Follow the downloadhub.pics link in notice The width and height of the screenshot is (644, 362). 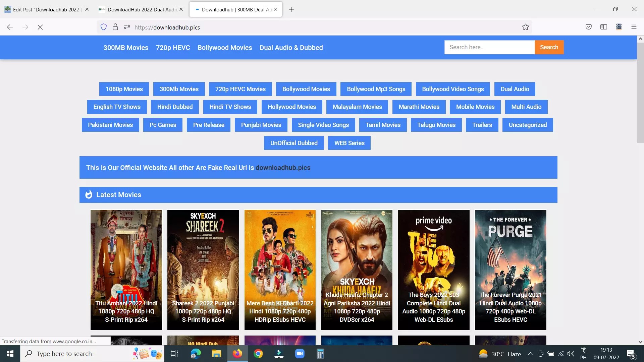tap(283, 168)
